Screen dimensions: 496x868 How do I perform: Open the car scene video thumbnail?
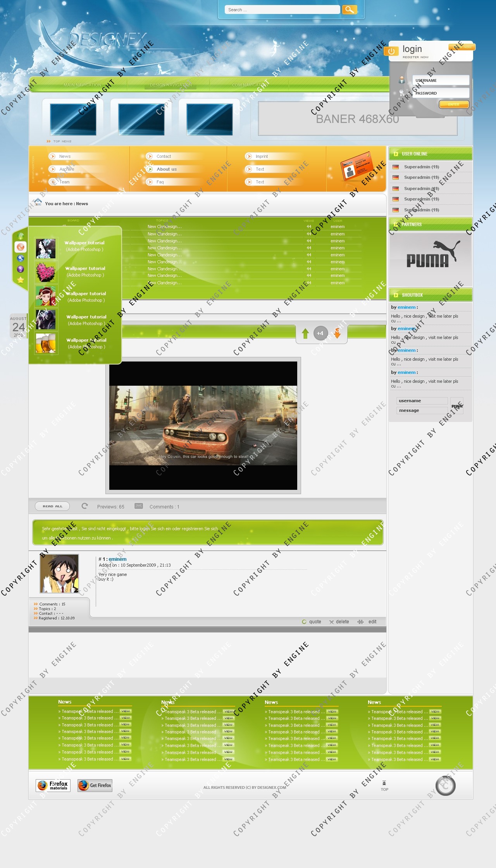pyautogui.click(x=203, y=425)
